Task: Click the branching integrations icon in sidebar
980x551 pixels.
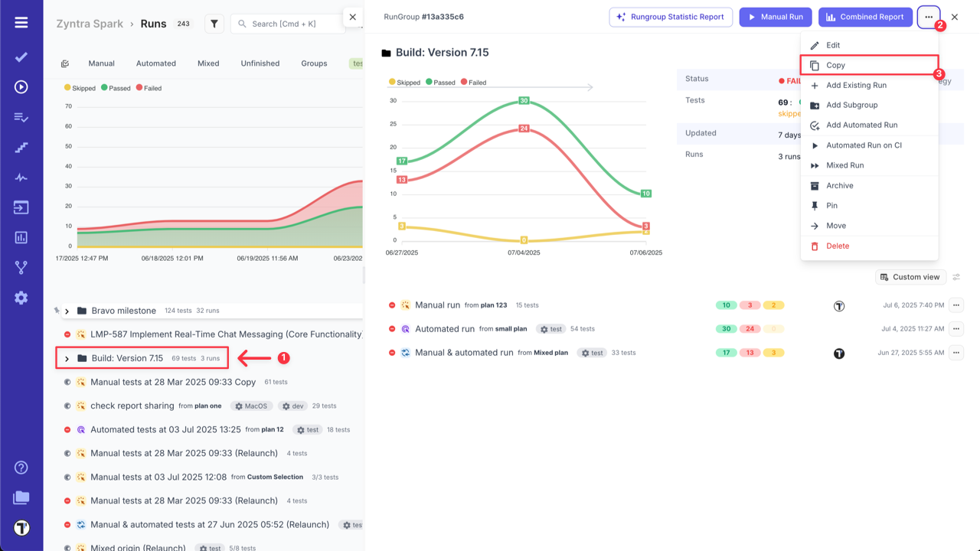Action: coord(21,269)
